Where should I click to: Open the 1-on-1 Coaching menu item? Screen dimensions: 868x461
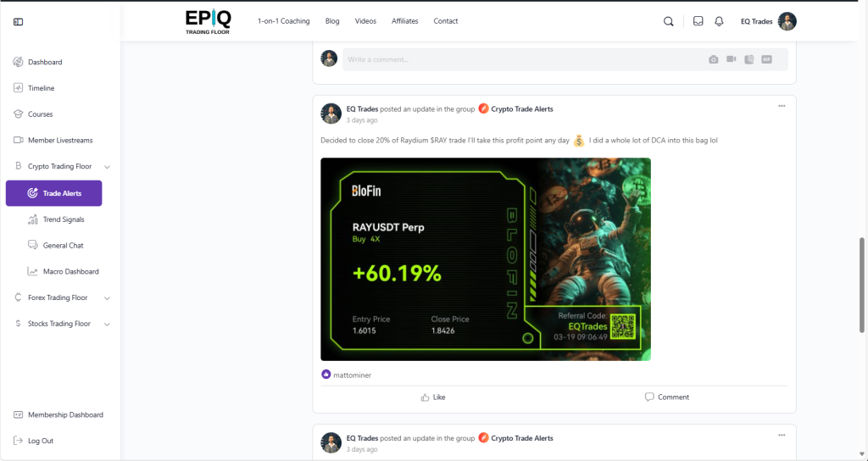click(283, 21)
